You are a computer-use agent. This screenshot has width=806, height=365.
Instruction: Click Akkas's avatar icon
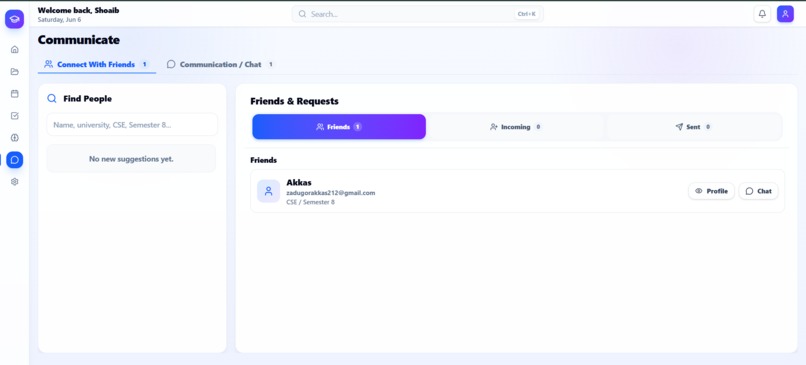pos(268,191)
